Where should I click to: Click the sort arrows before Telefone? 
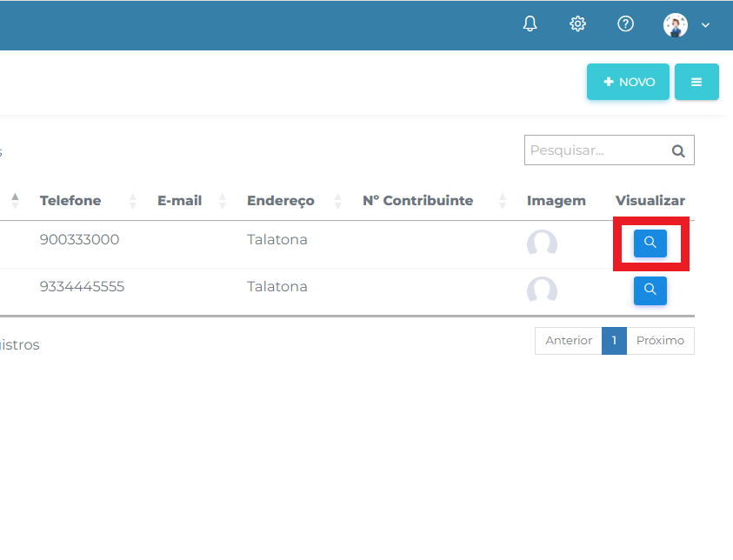pos(15,201)
